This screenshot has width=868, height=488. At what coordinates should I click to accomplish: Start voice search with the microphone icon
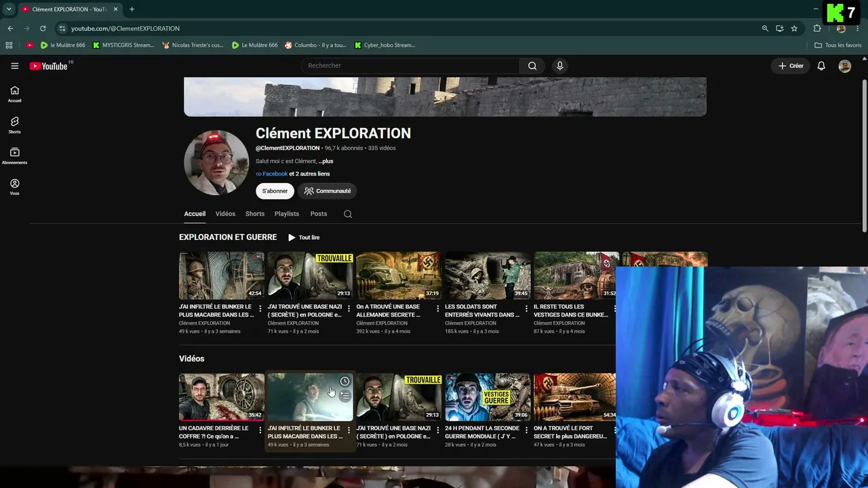(x=559, y=66)
